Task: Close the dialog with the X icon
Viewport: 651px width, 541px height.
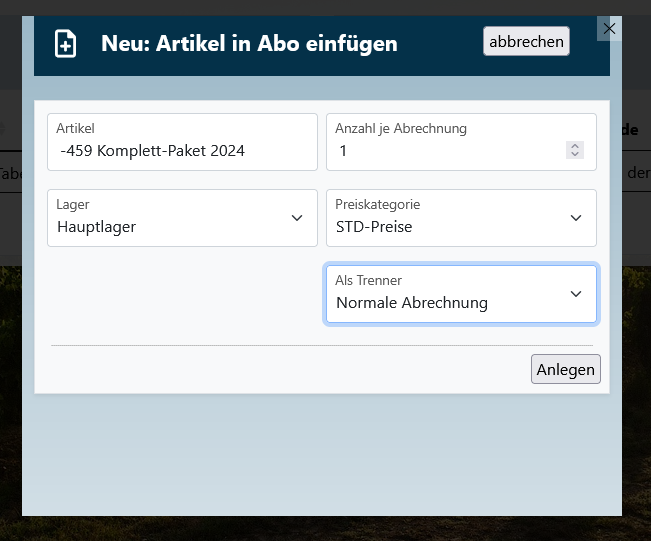Action: tap(609, 29)
